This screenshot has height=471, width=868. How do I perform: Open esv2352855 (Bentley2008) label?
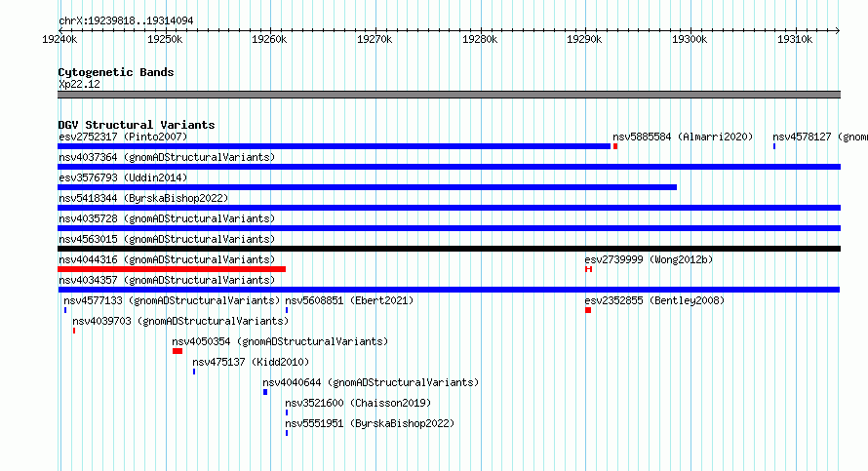click(654, 300)
